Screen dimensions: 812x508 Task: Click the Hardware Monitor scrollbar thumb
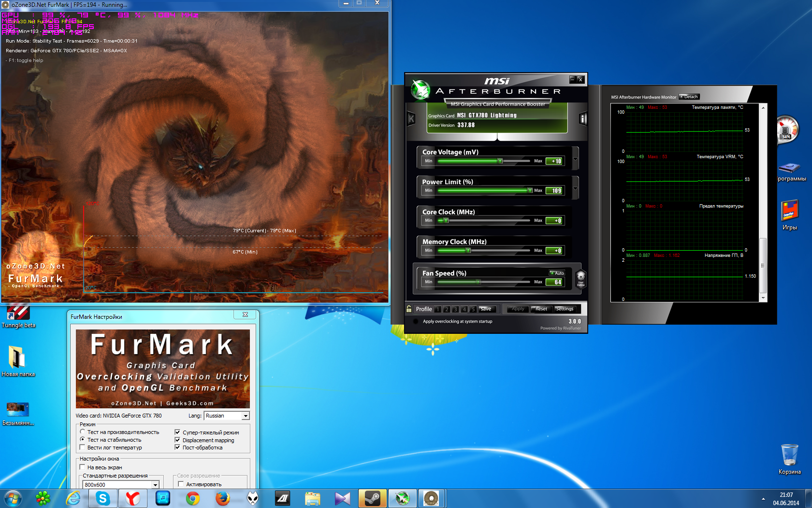click(x=763, y=266)
